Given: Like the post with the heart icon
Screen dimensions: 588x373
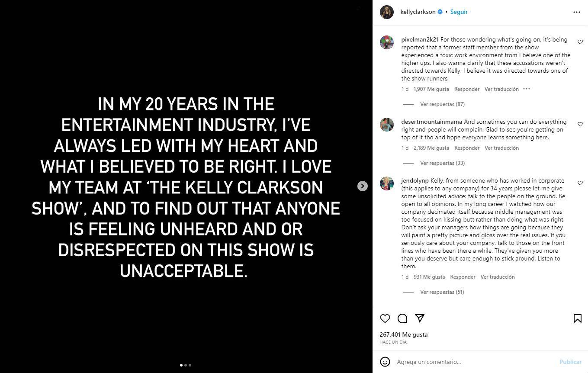Looking at the screenshot, I should point(385,318).
